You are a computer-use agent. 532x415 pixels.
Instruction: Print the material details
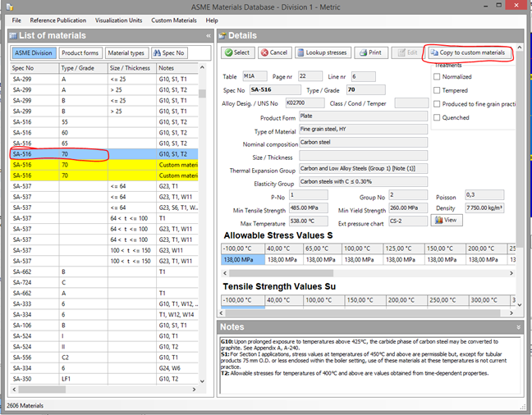pyautogui.click(x=371, y=52)
